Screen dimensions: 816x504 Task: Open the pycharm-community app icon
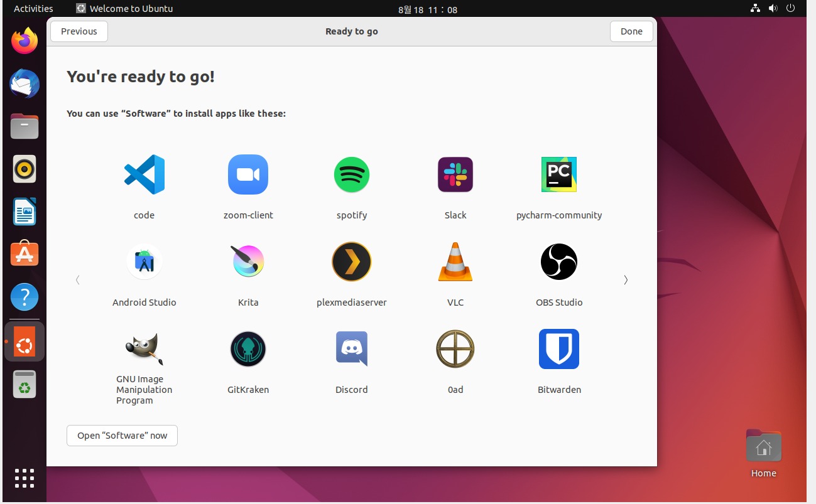[559, 174]
